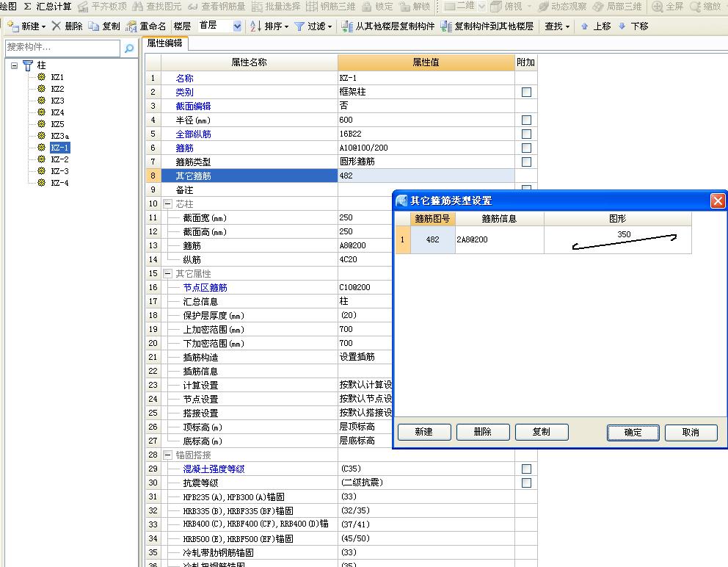Click the 属性值 column header
The width and height of the screenshot is (728, 567).
pyautogui.click(x=426, y=62)
